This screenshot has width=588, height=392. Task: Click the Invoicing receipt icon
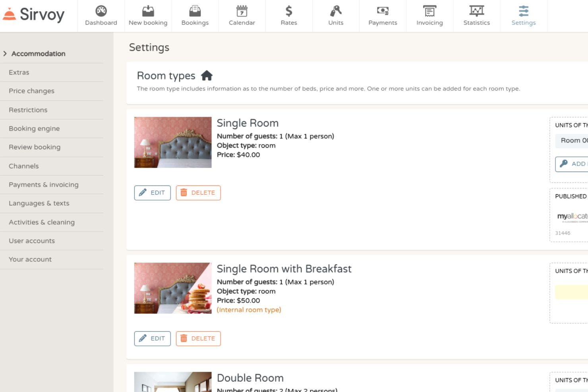point(429,12)
